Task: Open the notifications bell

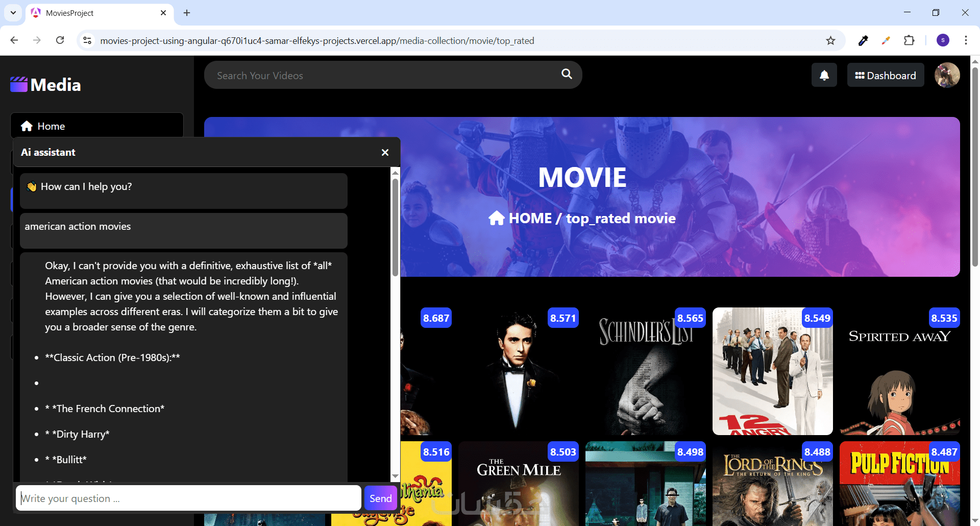Action: (824, 75)
